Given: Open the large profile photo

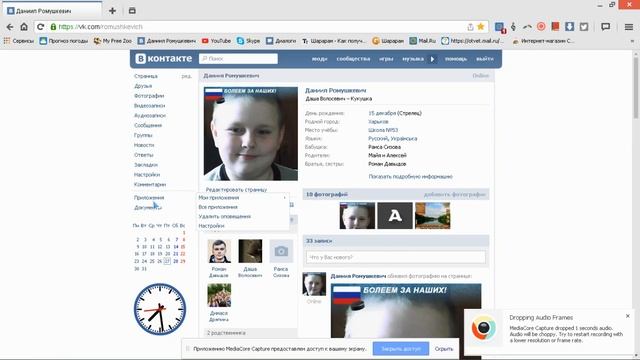Looking at the screenshot, I should 251,133.
